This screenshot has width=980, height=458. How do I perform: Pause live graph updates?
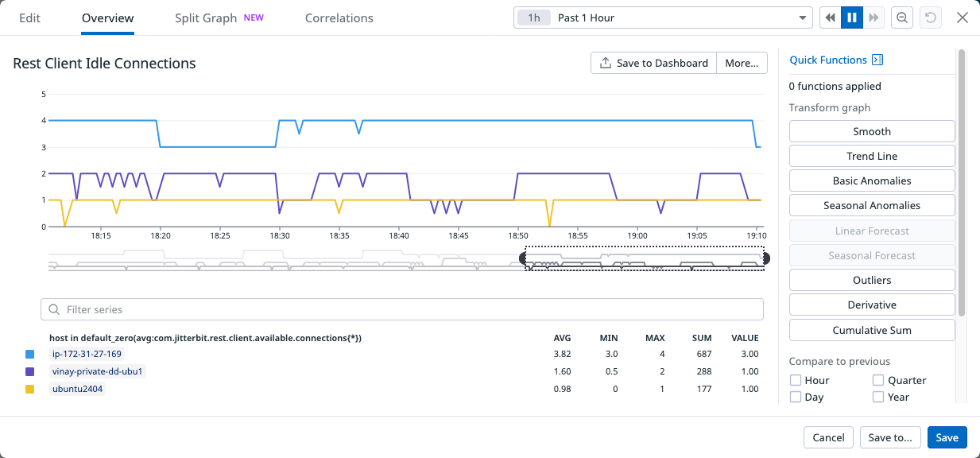click(x=852, y=17)
